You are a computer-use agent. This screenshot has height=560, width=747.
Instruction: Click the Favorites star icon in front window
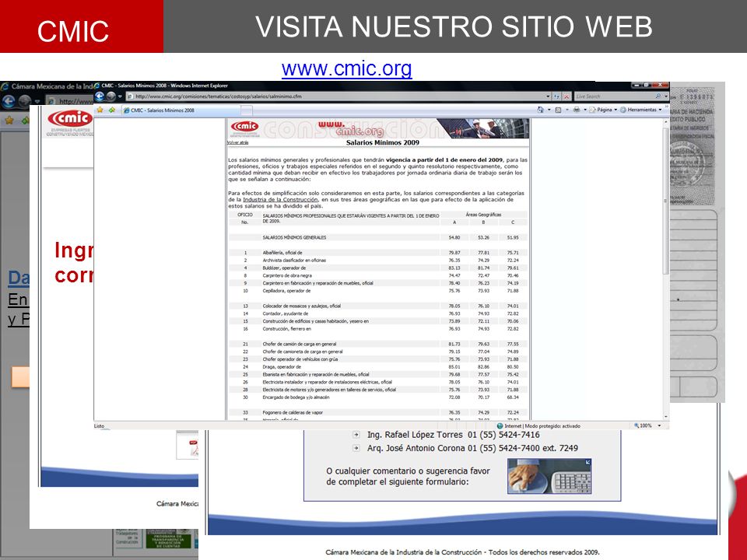[100, 110]
